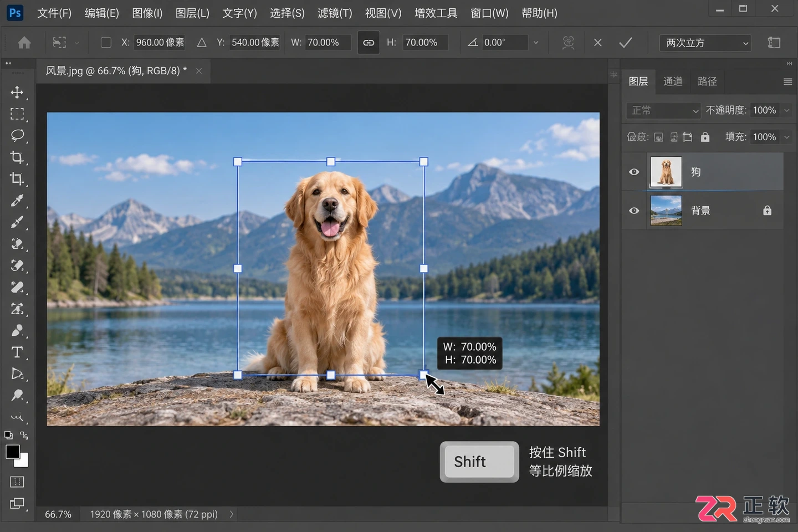Close the 风景.jpg document tab
Viewport: 798px width, 532px height.
[x=199, y=71]
